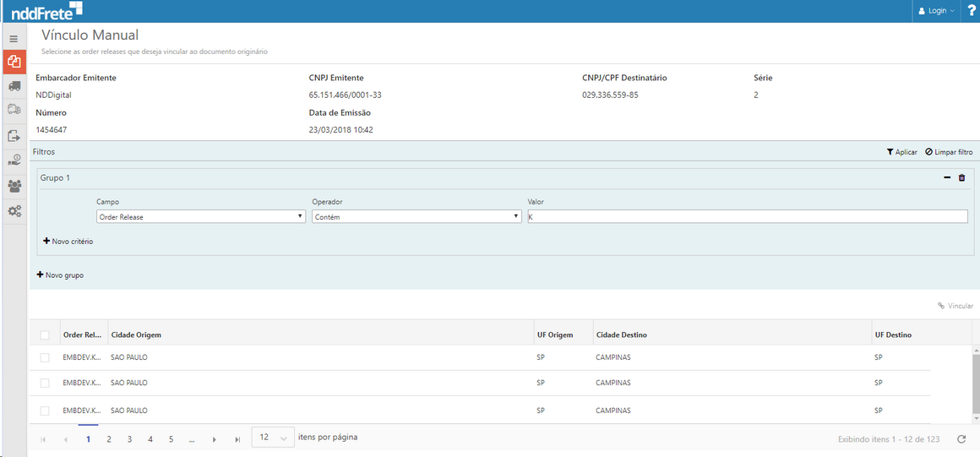Open the Login menu in the header
The width and height of the screenshot is (980, 457).
pyautogui.click(x=935, y=11)
